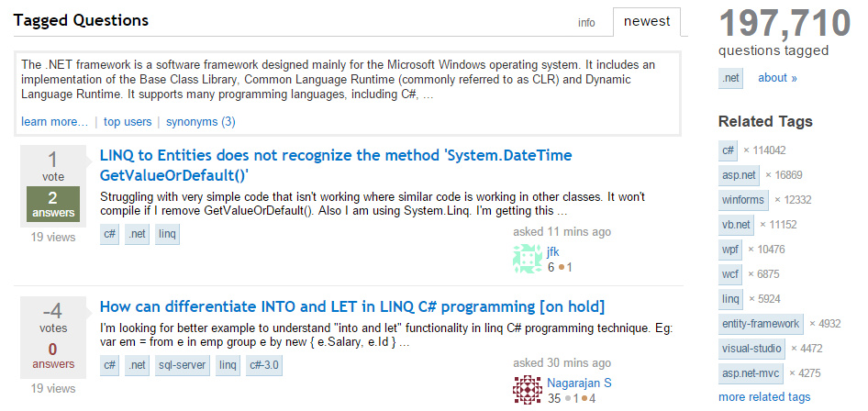The image size is (868, 411).
Task: Click the sql-server tag on second question
Action: (182, 366)
